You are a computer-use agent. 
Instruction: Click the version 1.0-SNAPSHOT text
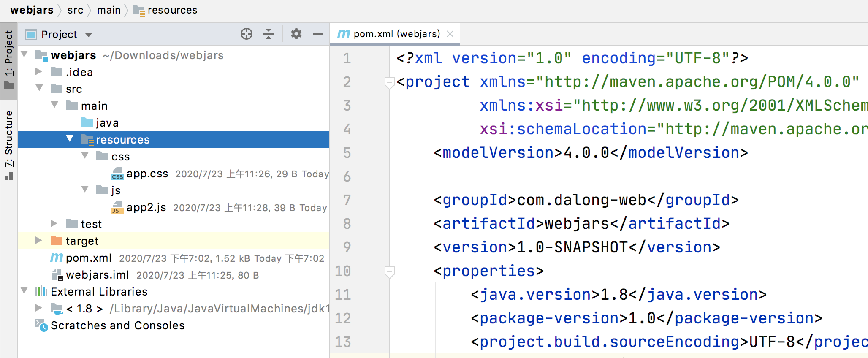[x=572, y=247]
